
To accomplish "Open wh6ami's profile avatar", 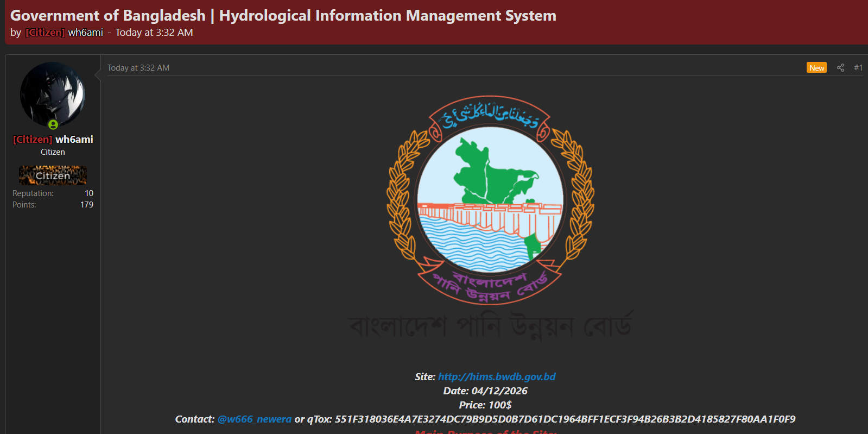I will click(53, 94).
